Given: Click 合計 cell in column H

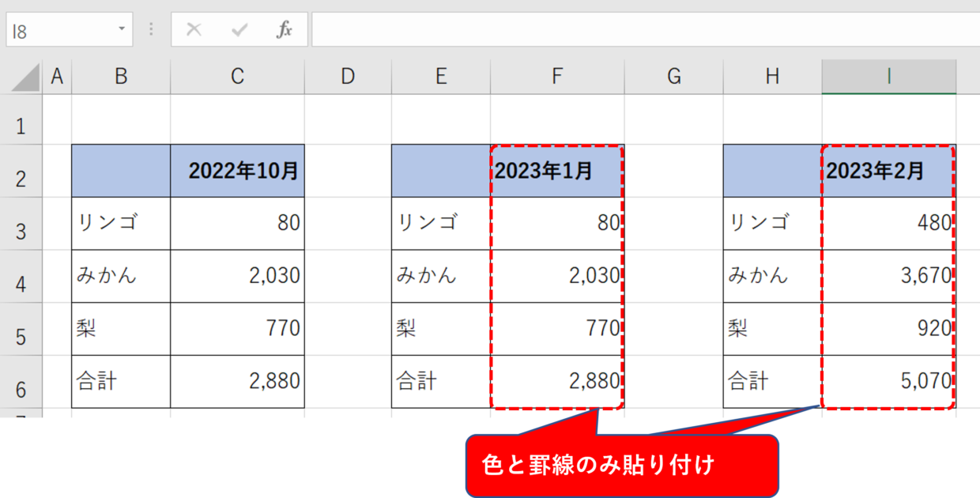Looking at the screenshot, I should click(772, 381).
